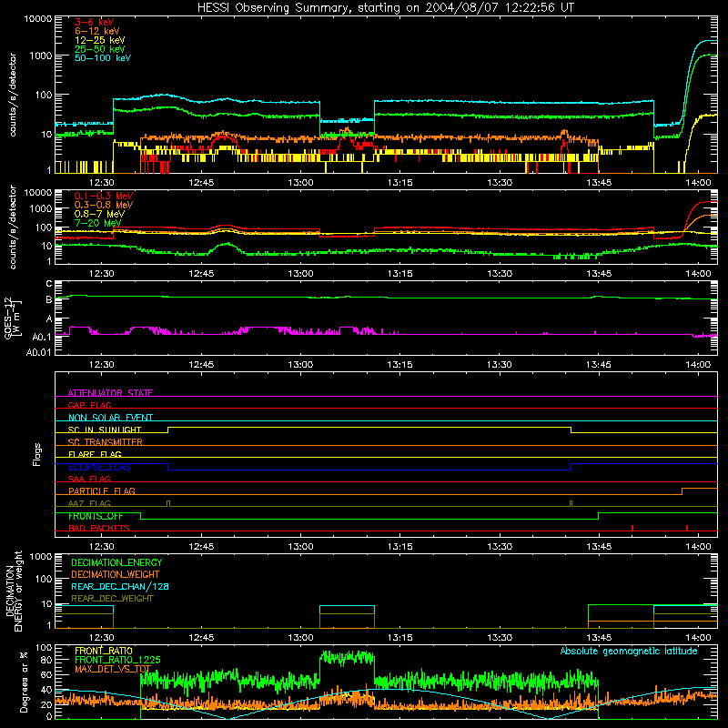Click the 13:45 tick under the decimation plot

(599, 638)
